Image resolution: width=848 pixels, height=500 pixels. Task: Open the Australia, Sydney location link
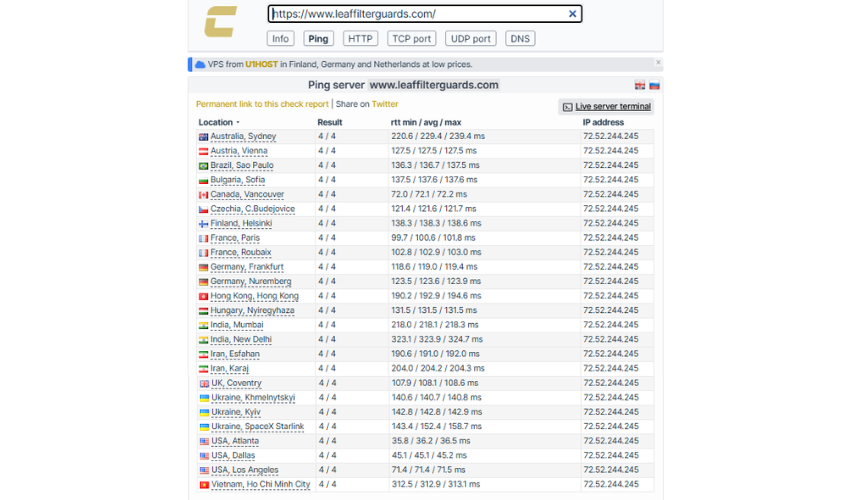pos(243,136)
